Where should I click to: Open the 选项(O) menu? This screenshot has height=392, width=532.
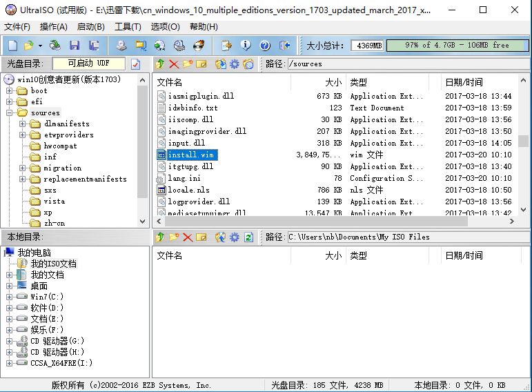pyautogui.click(x=165, y=26)
